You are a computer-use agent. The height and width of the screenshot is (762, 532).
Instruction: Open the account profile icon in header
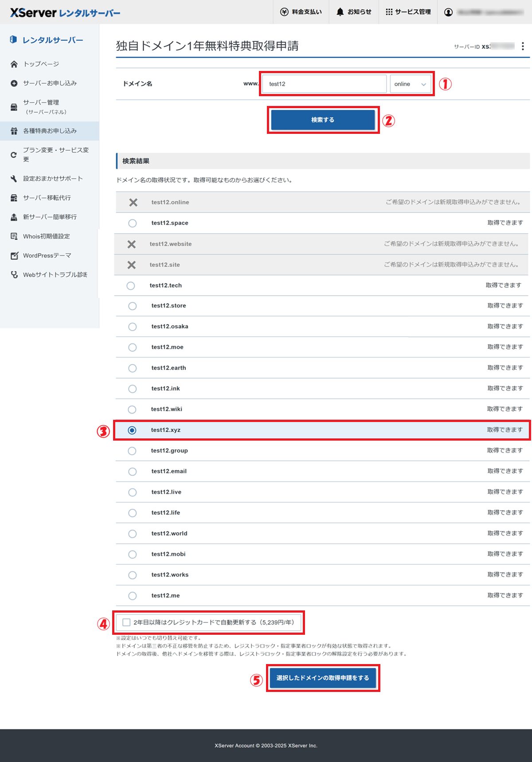click(448, 12)
